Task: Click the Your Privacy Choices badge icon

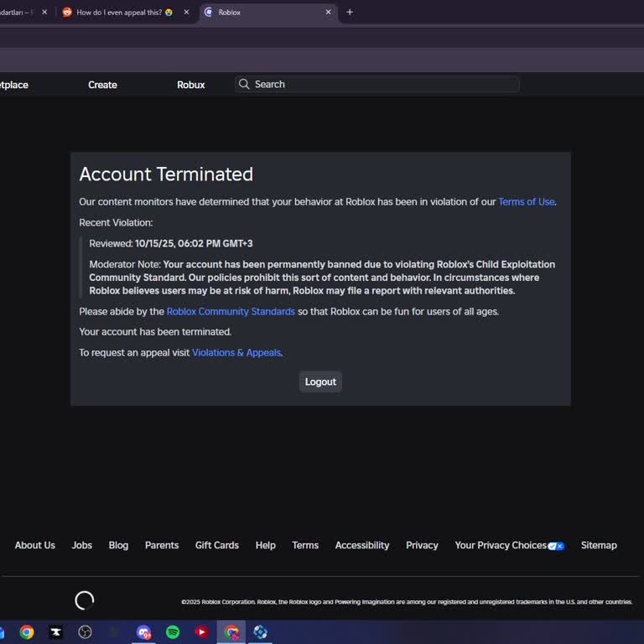Action: (x=556, y=546)
